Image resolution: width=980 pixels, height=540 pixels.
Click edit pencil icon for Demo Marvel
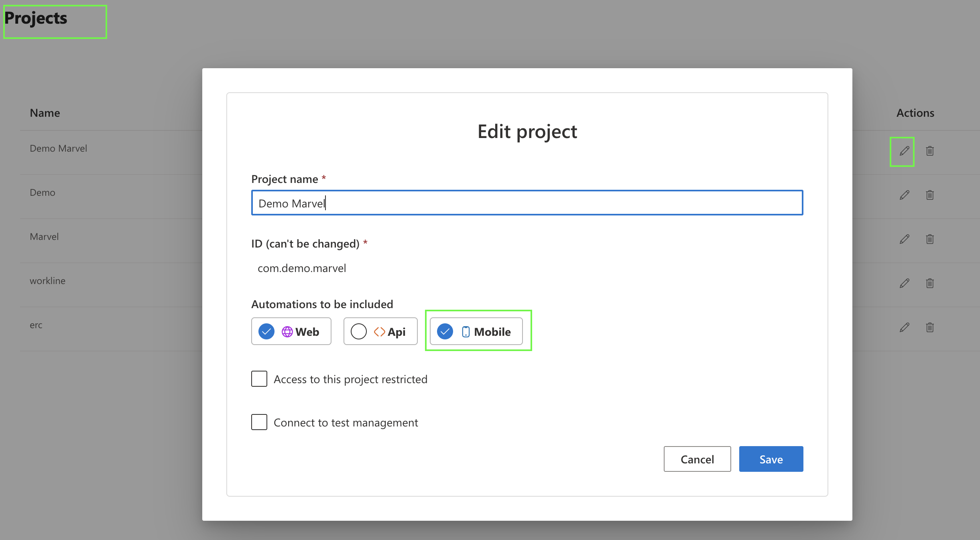[904, 151]
